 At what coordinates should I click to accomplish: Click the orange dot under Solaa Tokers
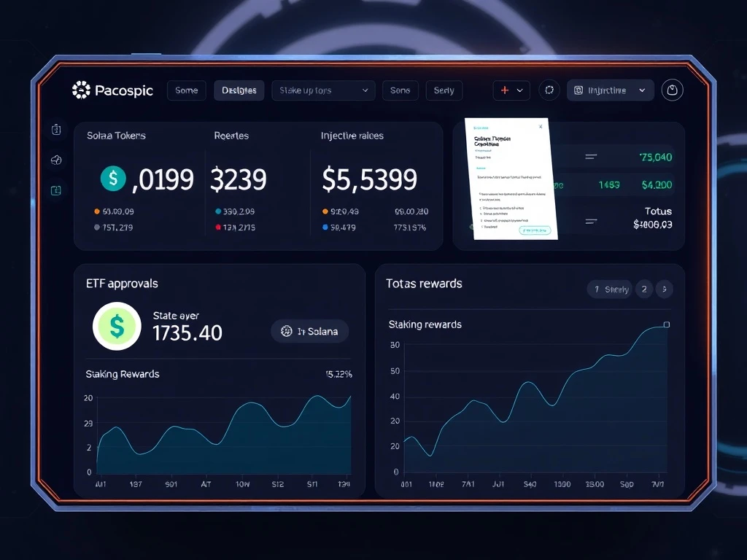97,211
